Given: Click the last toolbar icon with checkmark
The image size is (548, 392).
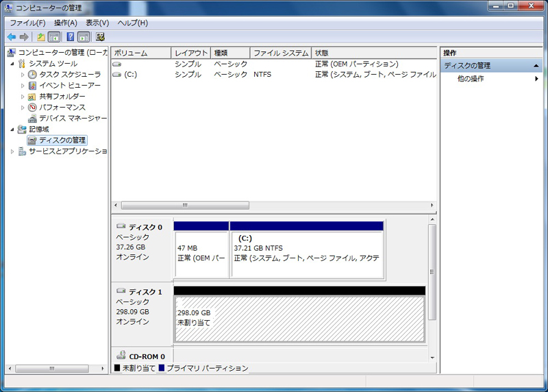Looking at the screenshot, I should coord(100,37).
